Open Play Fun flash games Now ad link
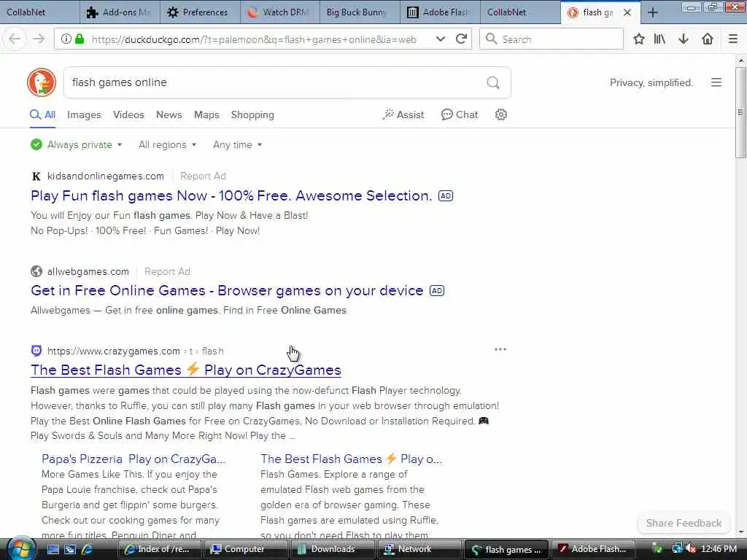The height and width of the screenshot is (560, 747). point(231,195)
